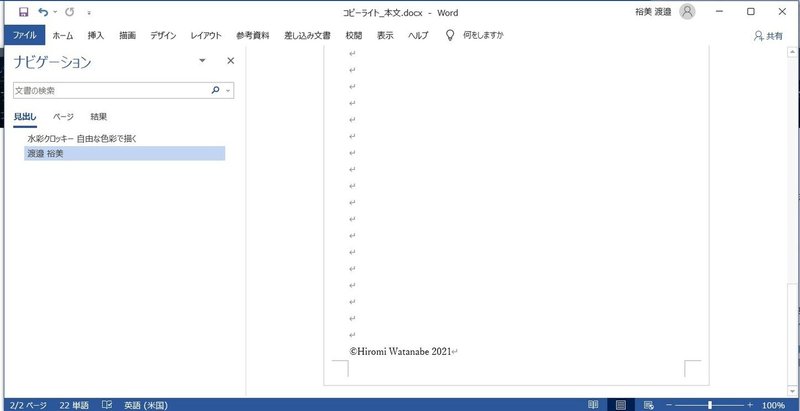Customize Quick Access Toolbar dropdown
Screen dimensions: 800x411
click(x=89, y=13)
